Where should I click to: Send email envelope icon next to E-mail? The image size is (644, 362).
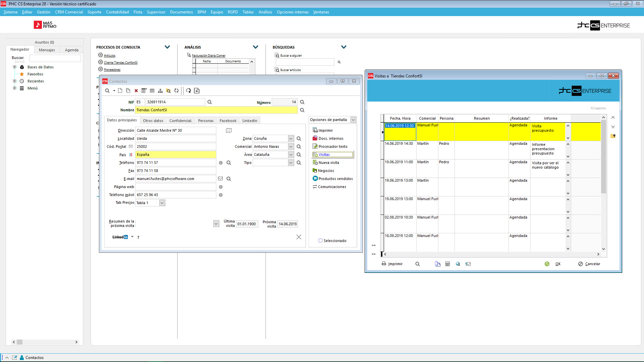(x=220, y=179)
